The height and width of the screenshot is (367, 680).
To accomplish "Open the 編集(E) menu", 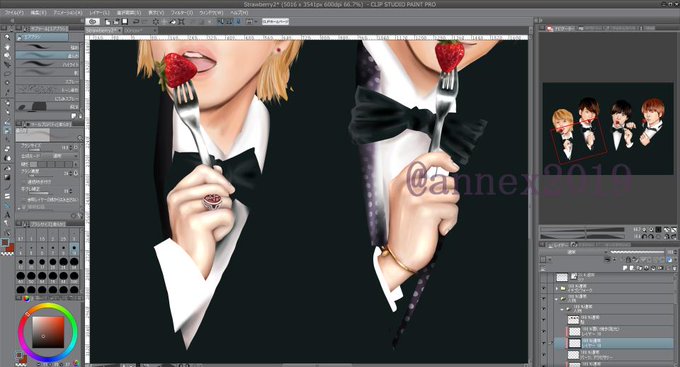I will (x=39, y=13).
